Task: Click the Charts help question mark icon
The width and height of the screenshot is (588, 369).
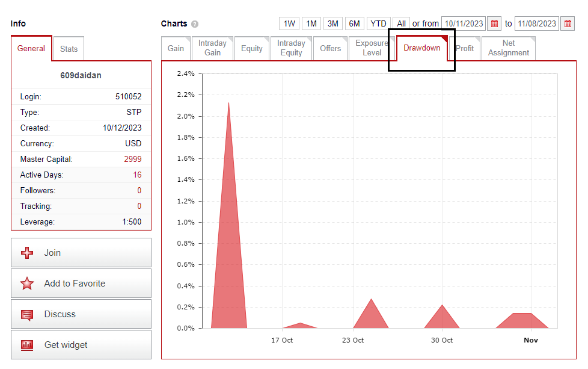Action: coord(195,24)
